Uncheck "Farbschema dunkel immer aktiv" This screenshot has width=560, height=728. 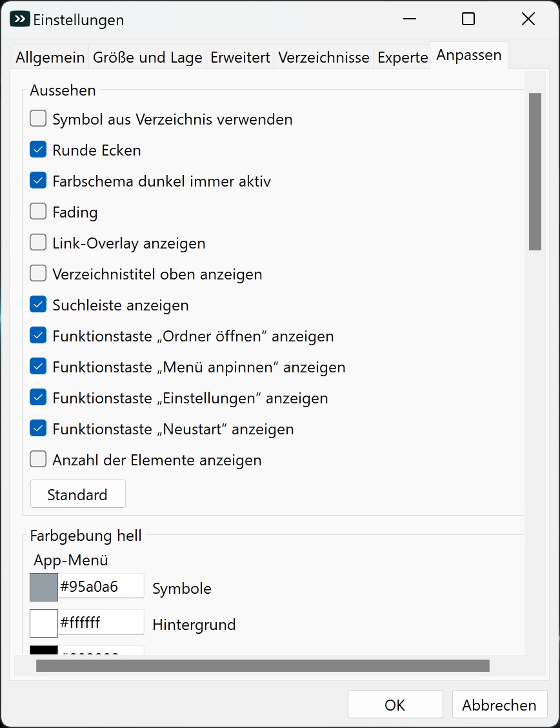click(37, 180)
